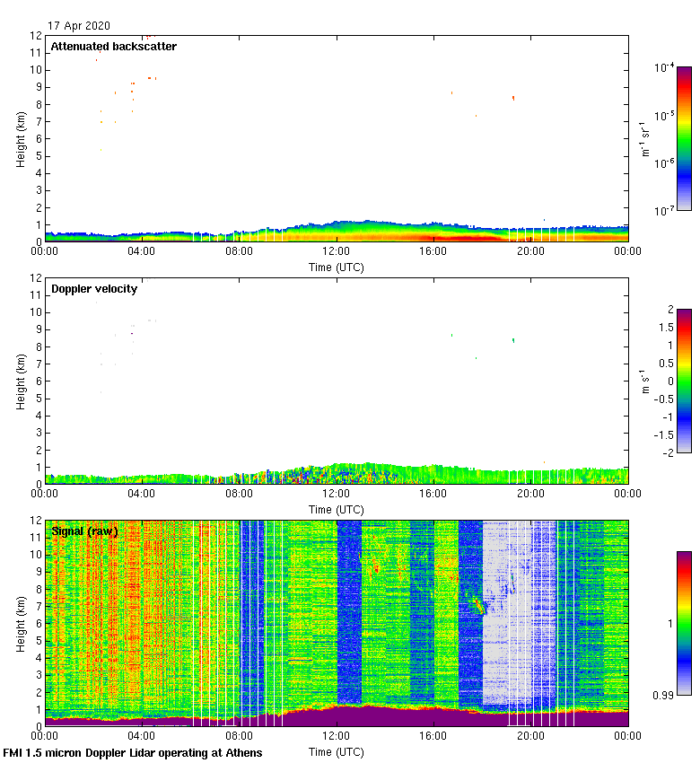The width and height of the screenshot is (700, 763).
Task: Click 20:00 tick on the backscatter time axis
Action: pos(530,252)
